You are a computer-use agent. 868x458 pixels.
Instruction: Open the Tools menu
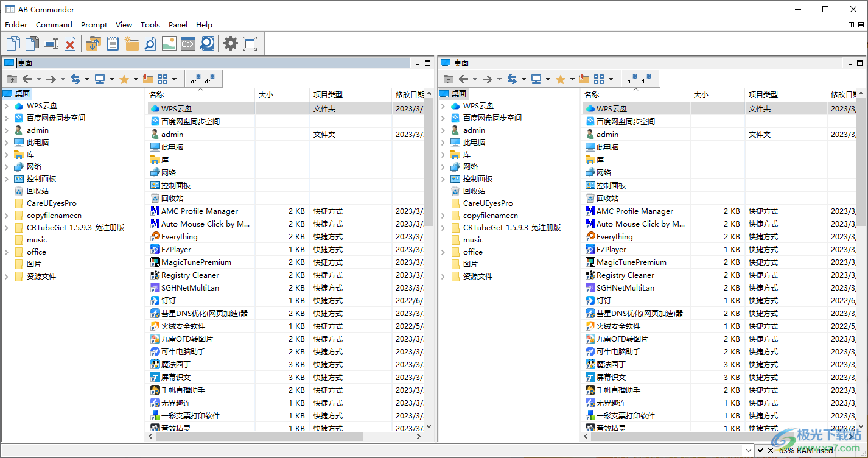click(x=150, y=25)
